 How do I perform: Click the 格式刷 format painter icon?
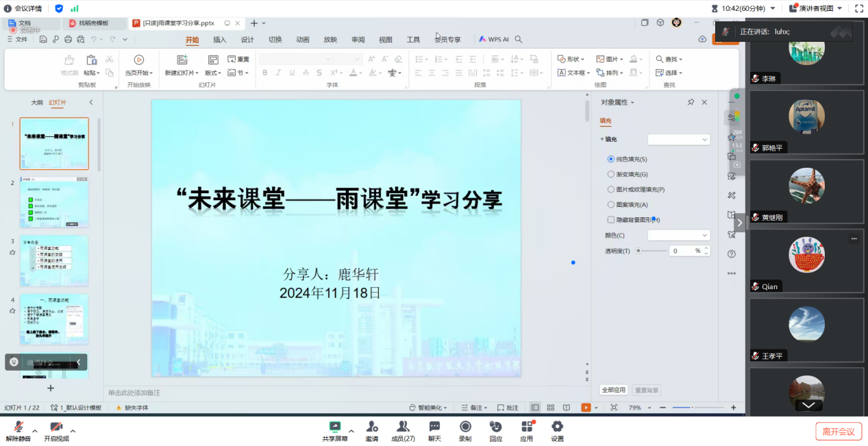click(x=69, y=60)
